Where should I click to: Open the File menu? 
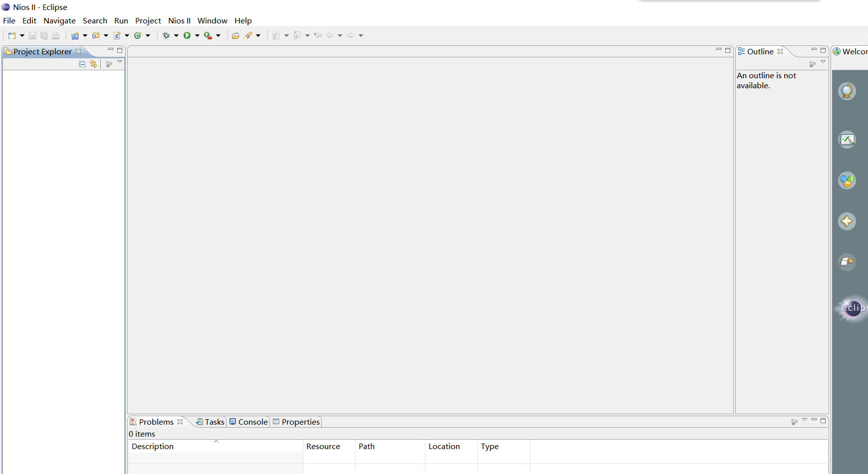coord(9,20)
